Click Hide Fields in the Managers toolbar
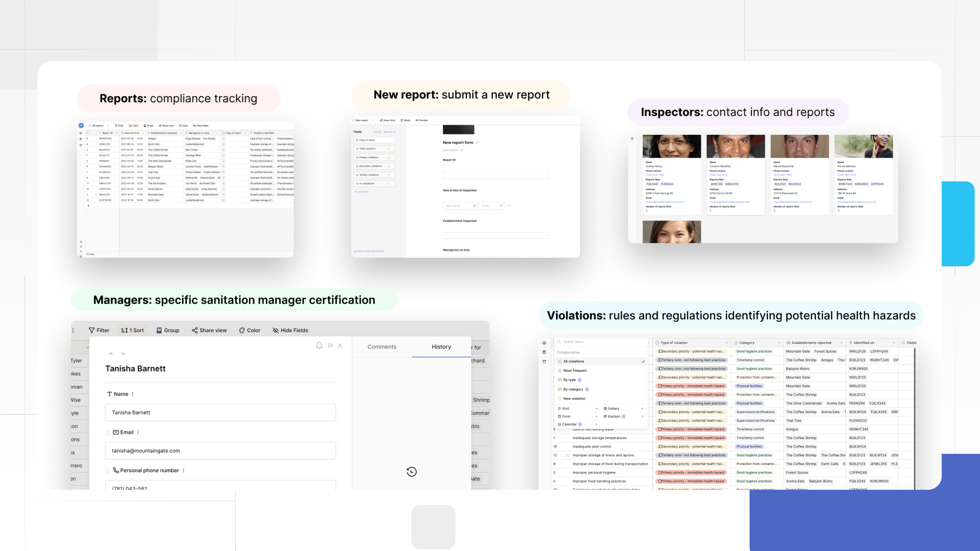 (x=290, y=330)
